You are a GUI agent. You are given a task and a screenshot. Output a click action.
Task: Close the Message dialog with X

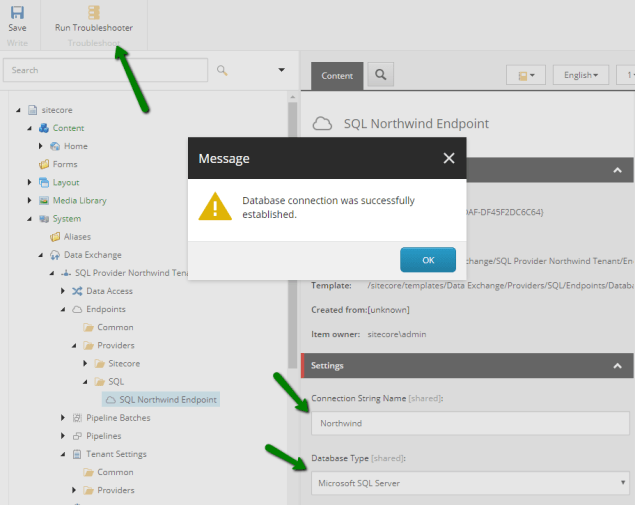448,158
